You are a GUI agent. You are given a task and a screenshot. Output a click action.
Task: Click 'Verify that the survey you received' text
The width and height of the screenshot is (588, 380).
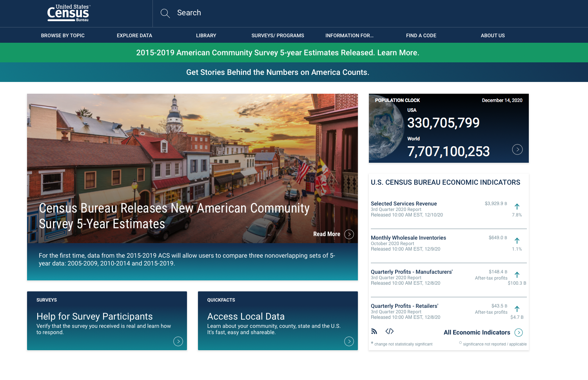click(103, 329)
